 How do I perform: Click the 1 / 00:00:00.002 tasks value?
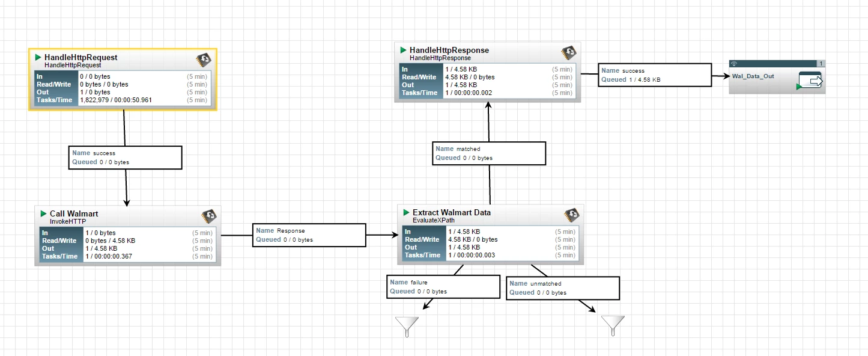[x=469, y=93]
